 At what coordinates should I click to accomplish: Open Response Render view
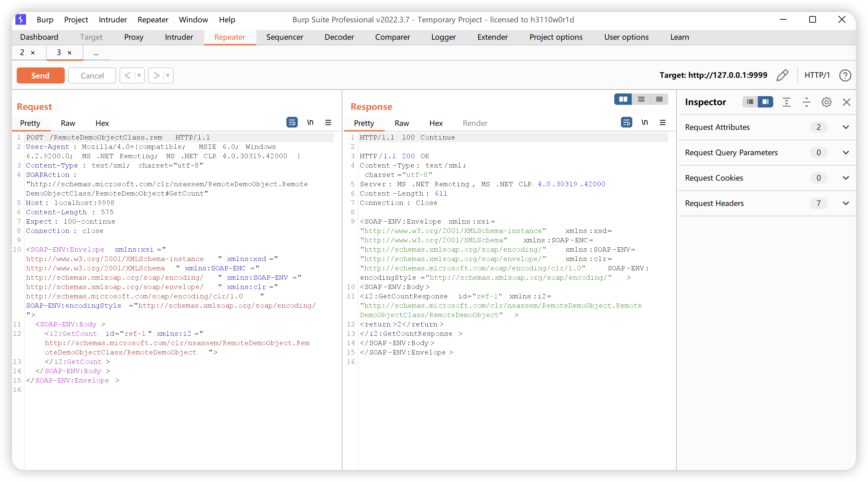click(475, 123)
